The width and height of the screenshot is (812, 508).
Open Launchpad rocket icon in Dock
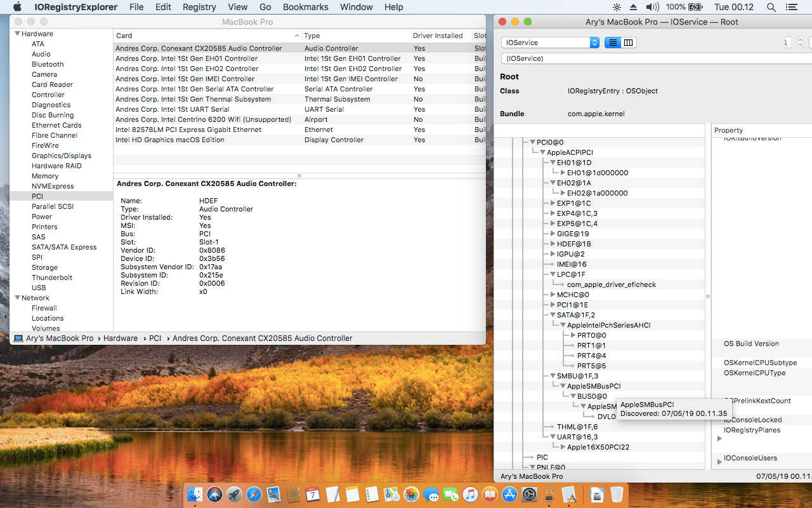[x=234, y=495]
